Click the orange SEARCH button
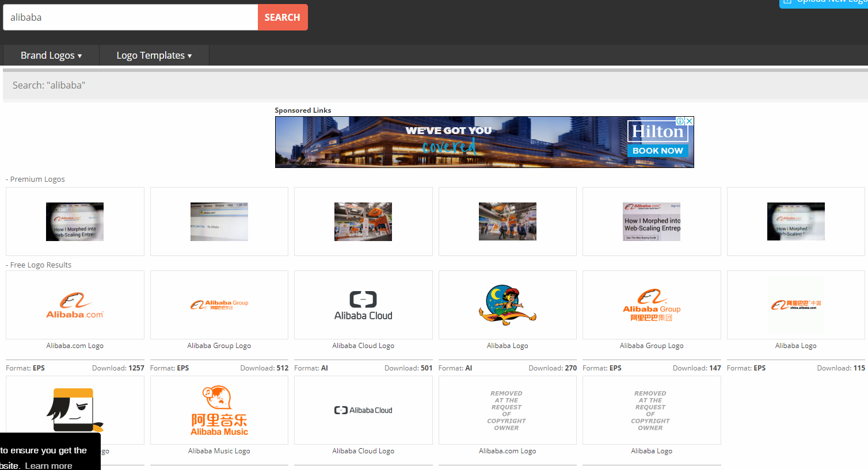This screenshot has height=470, width=868. click(283, 17)
